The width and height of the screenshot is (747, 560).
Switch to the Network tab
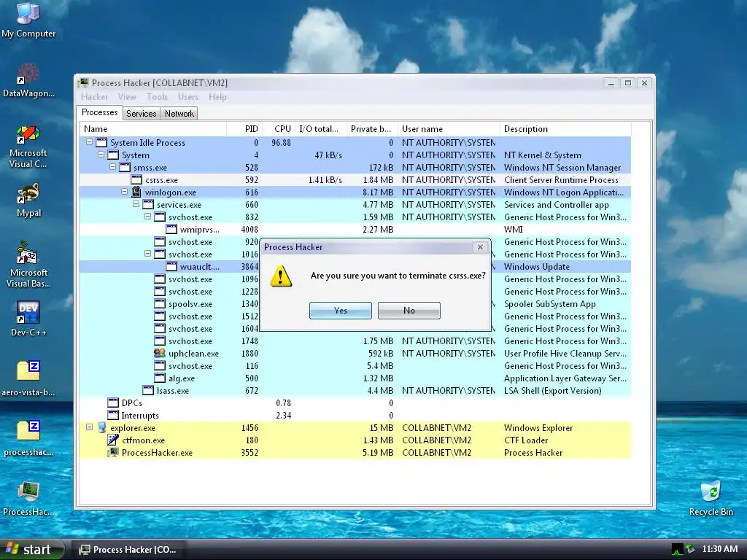click(179, 113)
